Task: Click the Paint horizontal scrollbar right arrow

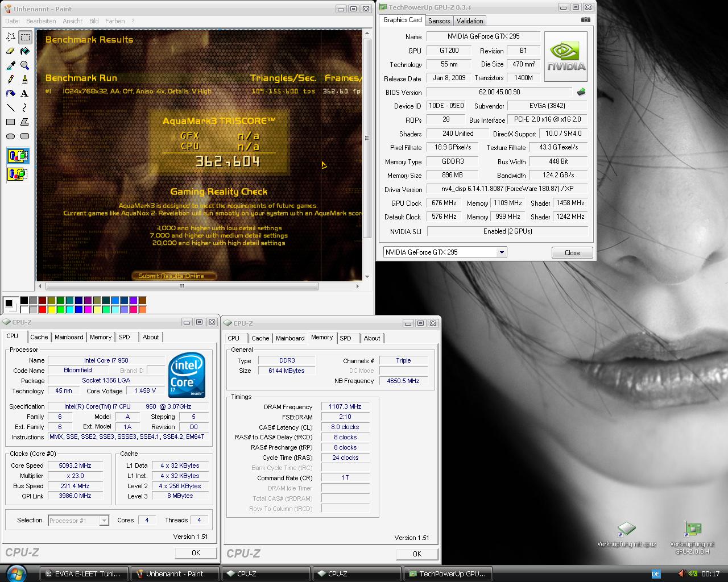Action: tap(358, 286)
